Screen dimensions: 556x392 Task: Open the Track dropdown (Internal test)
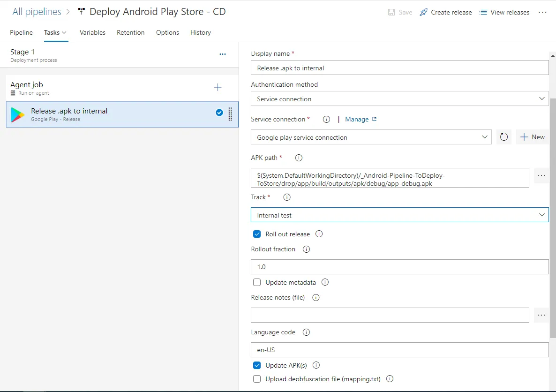399,215
